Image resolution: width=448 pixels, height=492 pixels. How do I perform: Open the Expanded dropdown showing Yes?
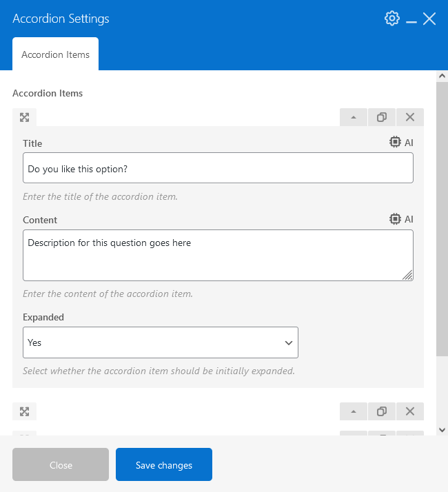pyautogui.click(x=161, y=342)
